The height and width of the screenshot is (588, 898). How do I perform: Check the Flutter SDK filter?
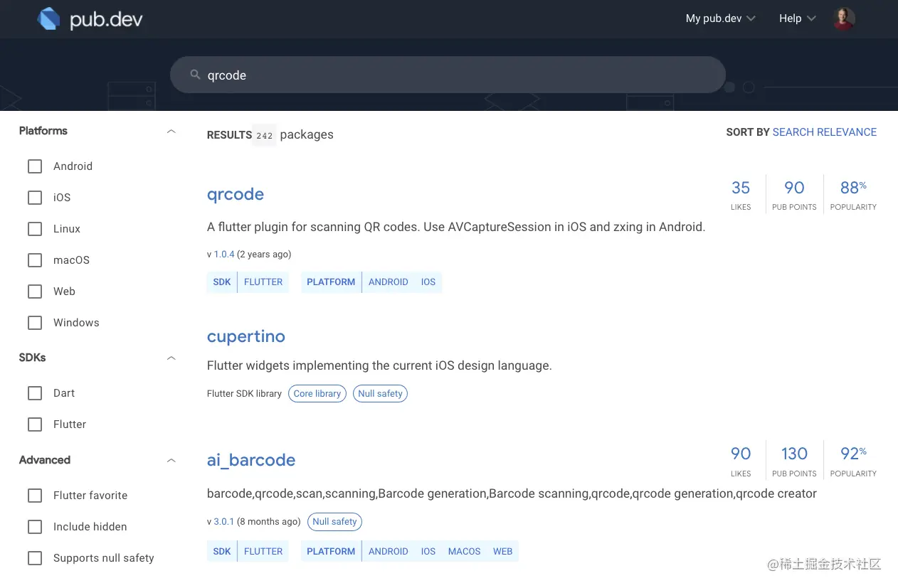click(x=35, y=424)
